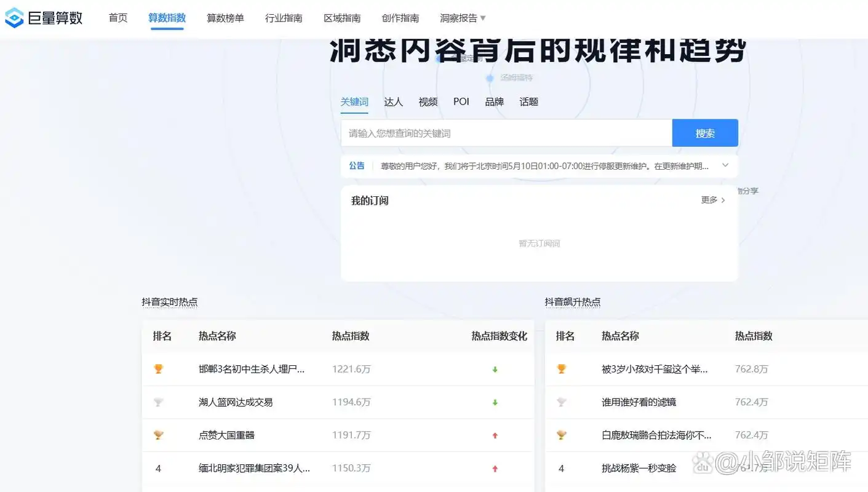Click the bronze trophy icon beside 点赞大国重器
The image size is (868, 492).
(158, 435)
